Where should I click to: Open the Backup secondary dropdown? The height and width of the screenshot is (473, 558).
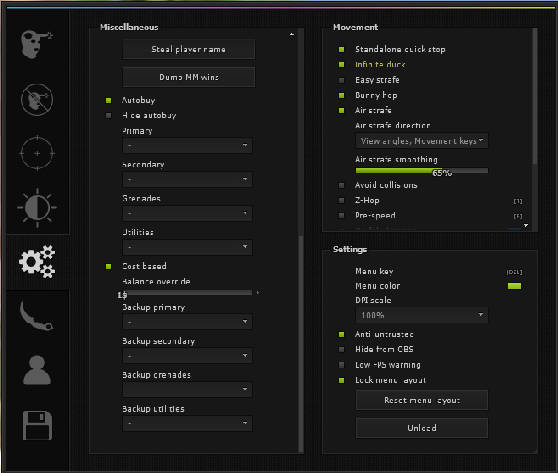coord(188,356)
